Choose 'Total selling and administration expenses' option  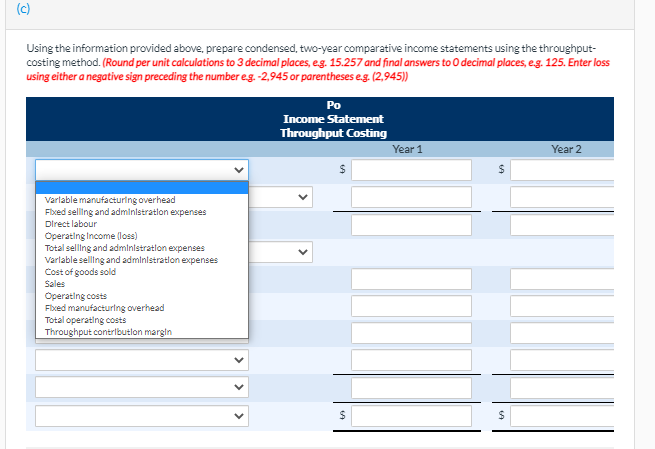[x=142, y=248]
